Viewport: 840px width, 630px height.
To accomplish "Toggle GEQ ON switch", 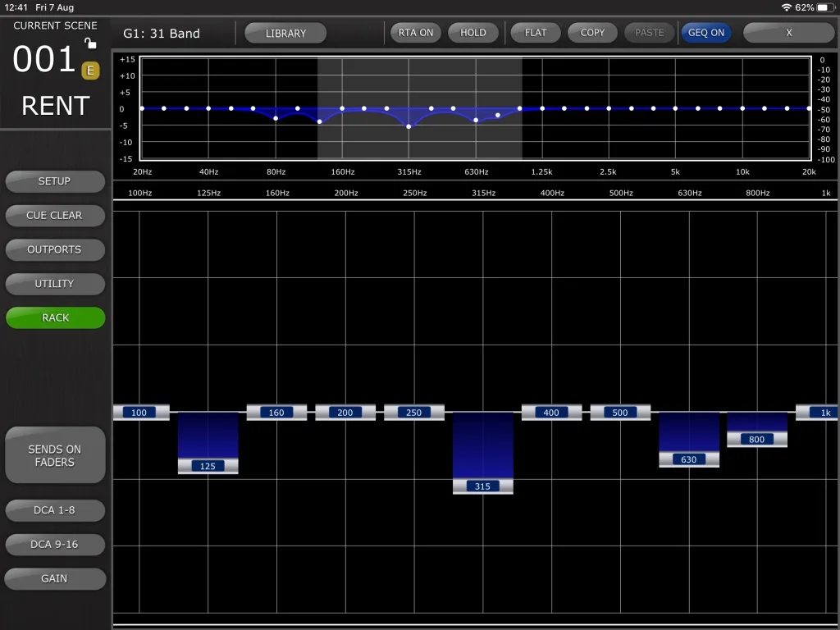I will (706, 33).
